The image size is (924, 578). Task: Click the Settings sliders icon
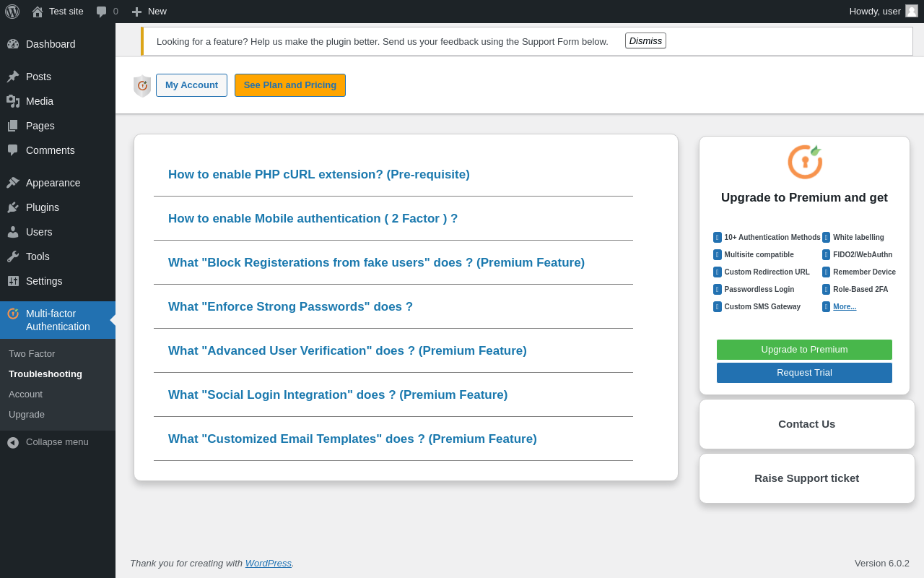[x=13, y=281]
